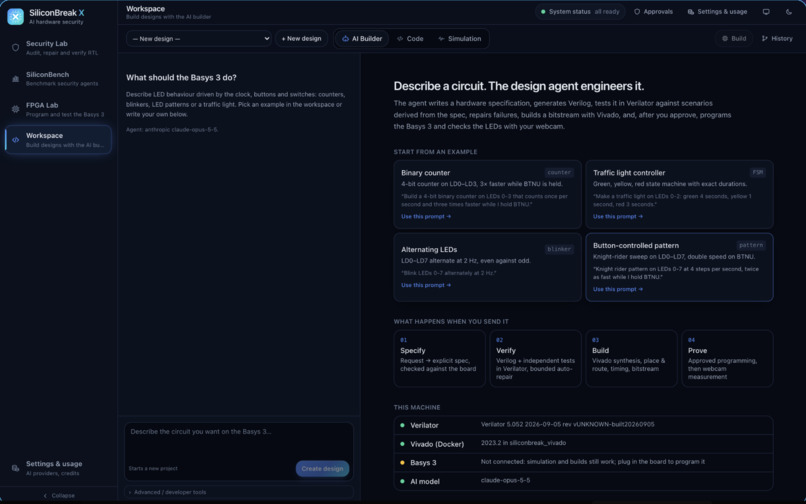Click the SiliconBreak X logo icon
The height and width of the screenshot is (504, 806).
15,16
